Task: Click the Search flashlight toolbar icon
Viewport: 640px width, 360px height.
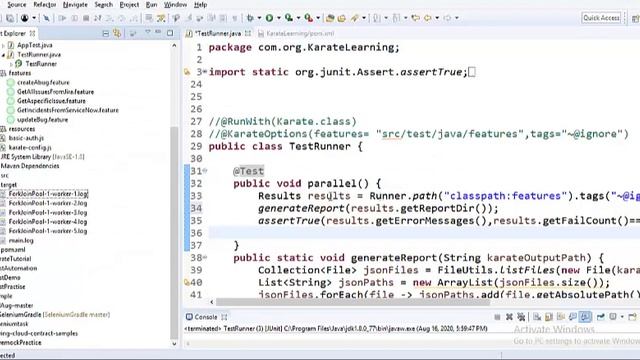Action: pyautogui.click(x=355, y=18)
